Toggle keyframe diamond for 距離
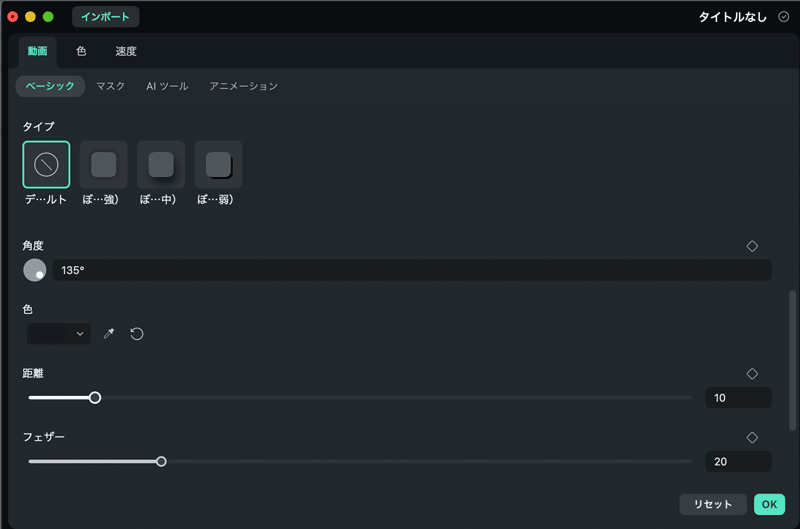The width and height of the screenshot is (800, 529). click(x=752, y=374)
